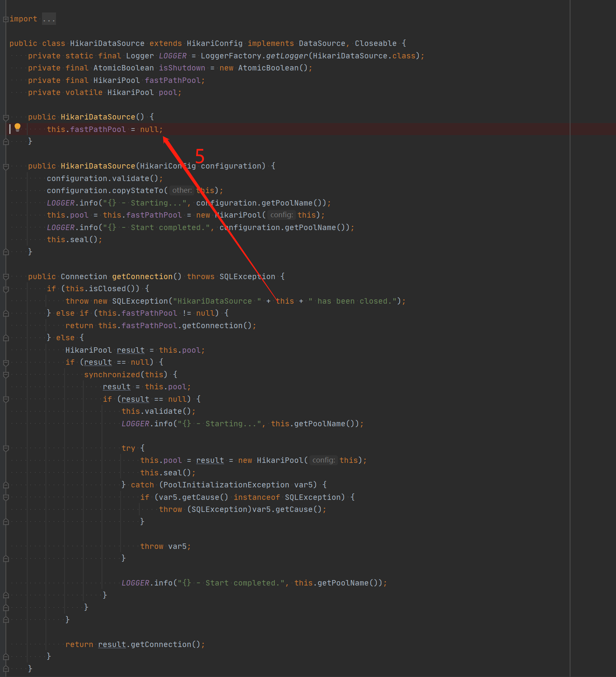Click copyStateTo method name
616x677 pixels.
click(138, 190)
